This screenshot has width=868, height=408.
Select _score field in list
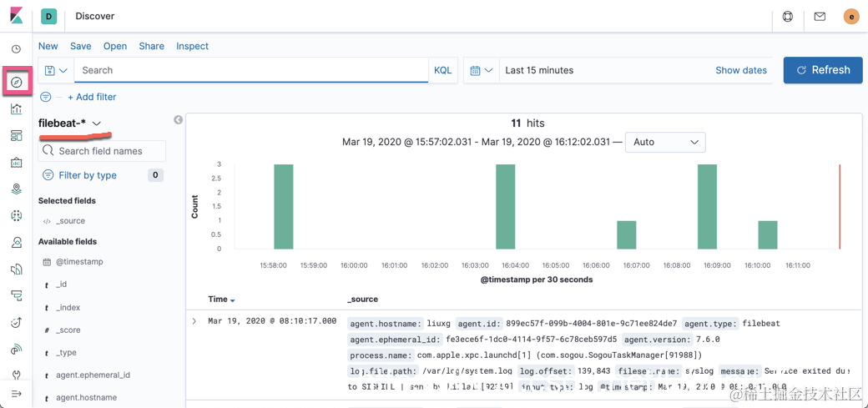click(68, 330)
